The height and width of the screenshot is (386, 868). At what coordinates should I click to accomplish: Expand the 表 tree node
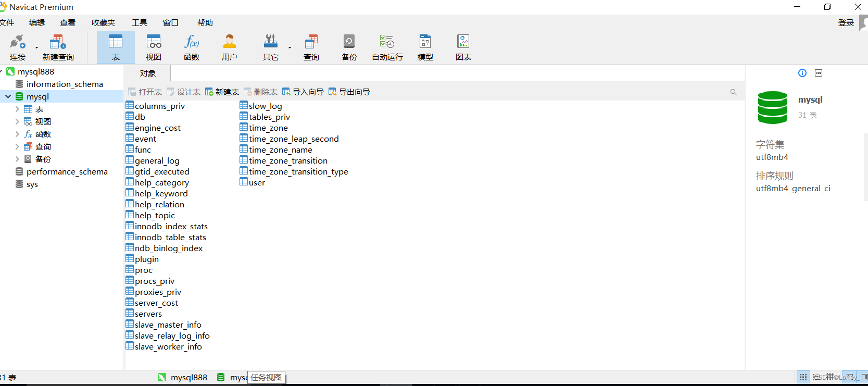point(17,109)
